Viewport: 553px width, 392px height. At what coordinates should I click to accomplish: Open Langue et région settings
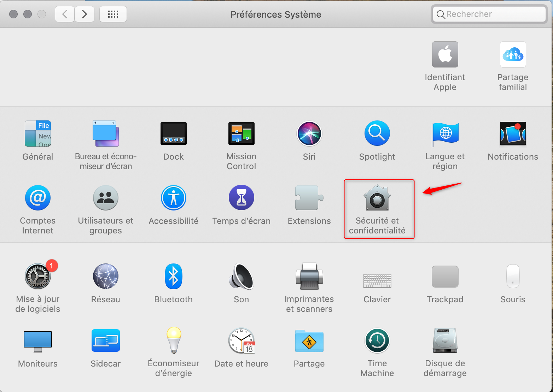(x=445, y=133)
